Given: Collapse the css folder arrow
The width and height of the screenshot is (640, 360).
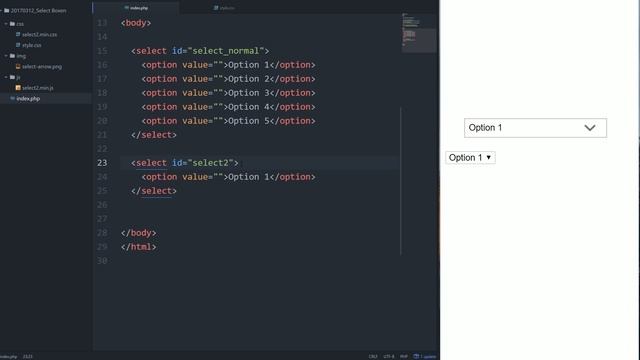Looking at the screenshot, I should (x=6, y=24).
